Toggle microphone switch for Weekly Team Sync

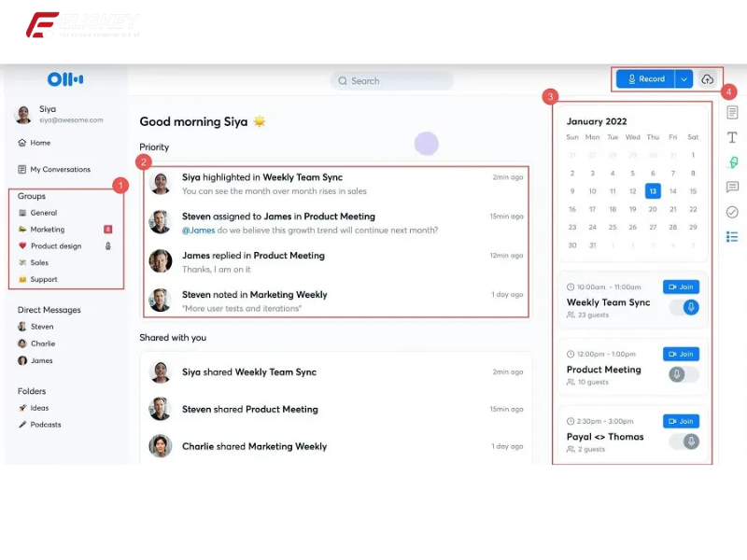[x=684, y=307]
